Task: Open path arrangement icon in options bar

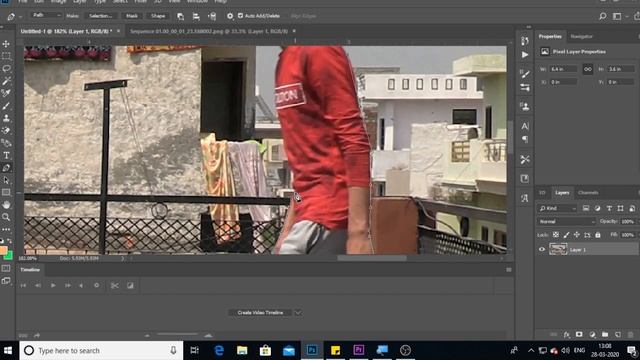Action: coord(212,16)
